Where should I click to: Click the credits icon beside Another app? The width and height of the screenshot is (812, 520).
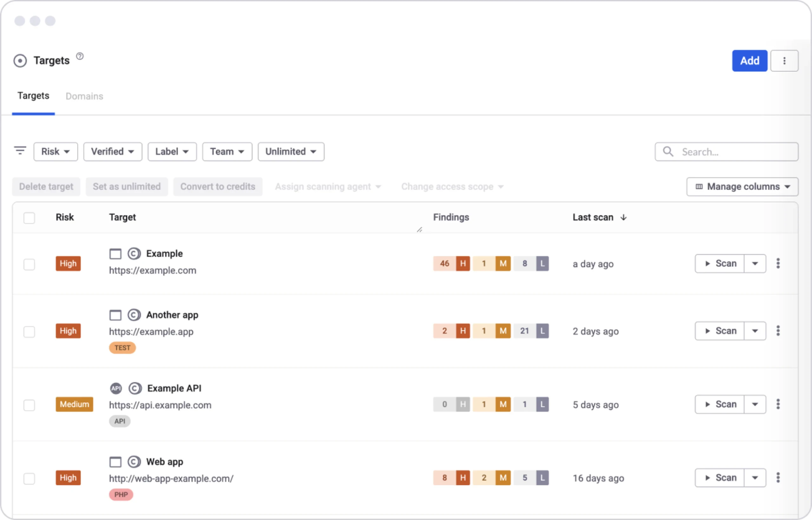[x=134, y=315]
